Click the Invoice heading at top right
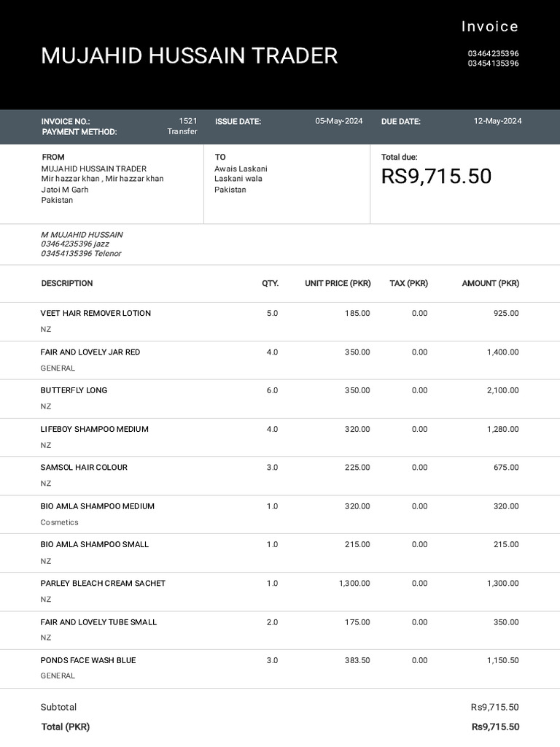Viewport: 560px width, 747px height. 489,27
